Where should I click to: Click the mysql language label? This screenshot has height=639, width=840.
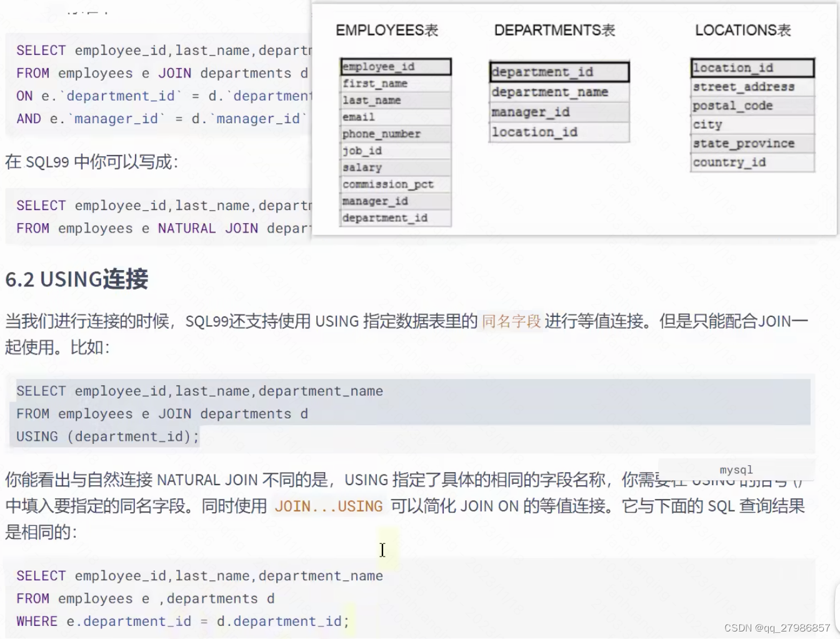pyautogui.click(x=736, y=470)
